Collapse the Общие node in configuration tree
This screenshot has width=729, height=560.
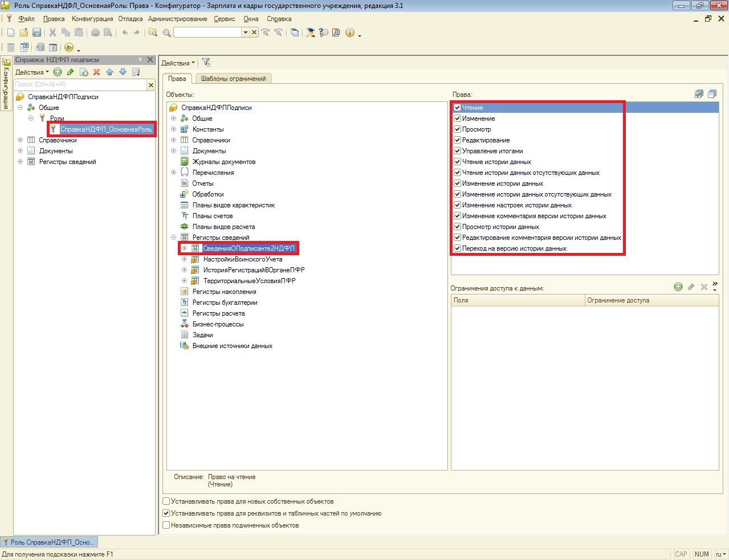(x=21, y=108)
